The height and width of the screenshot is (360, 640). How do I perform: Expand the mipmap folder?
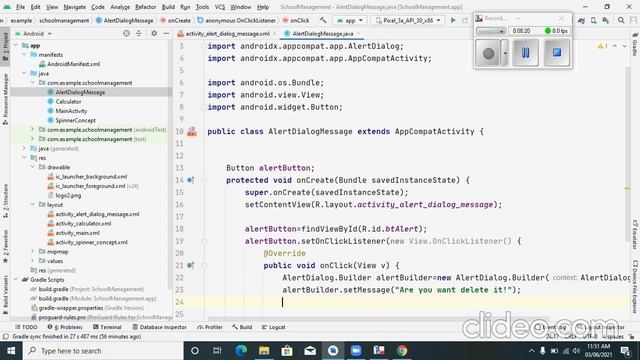point(33,251)
